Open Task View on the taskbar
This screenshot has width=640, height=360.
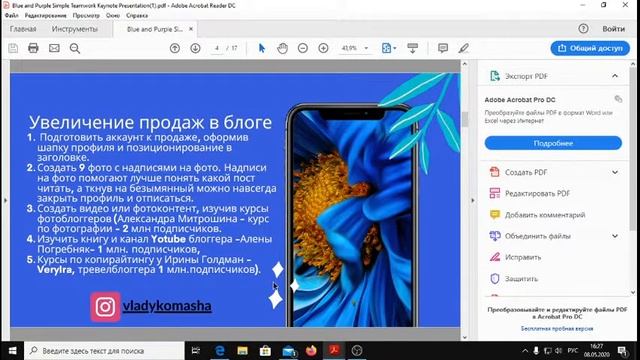[x=196, y=351]
